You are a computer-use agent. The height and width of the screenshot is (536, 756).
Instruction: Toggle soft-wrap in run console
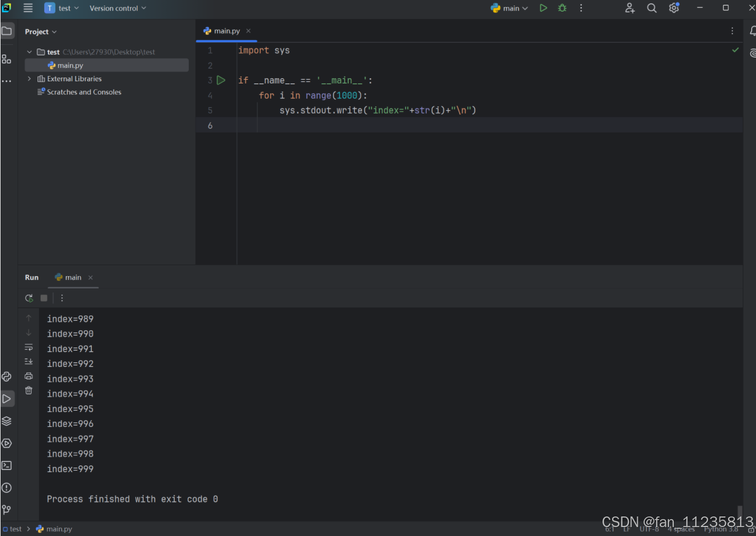(28, 347)
